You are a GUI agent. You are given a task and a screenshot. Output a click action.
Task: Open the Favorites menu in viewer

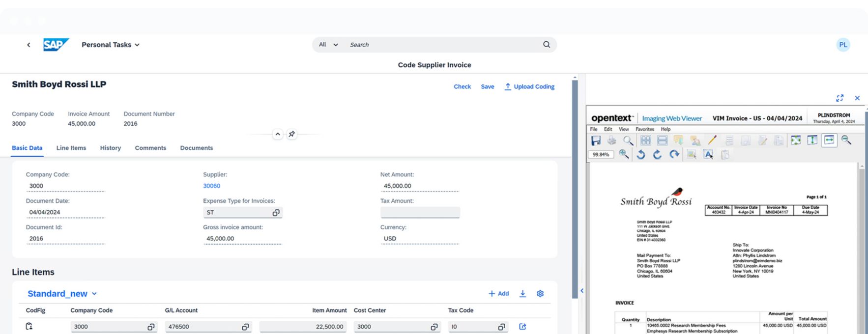point(644,129)
